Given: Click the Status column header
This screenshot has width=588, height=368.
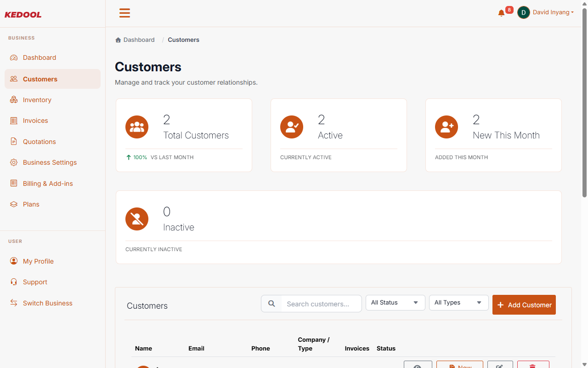Looking at the screenshot, I should pyautogui.click(x=386, y=349).
